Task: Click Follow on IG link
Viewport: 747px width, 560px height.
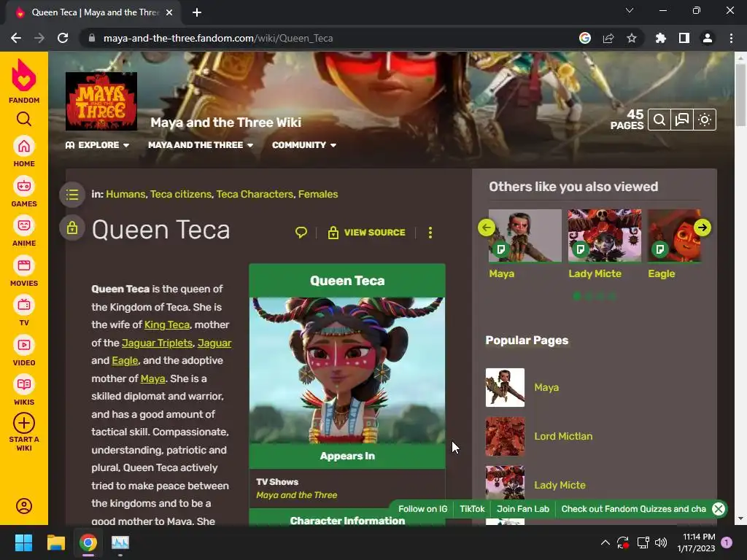Action: (x=422, y=509)
